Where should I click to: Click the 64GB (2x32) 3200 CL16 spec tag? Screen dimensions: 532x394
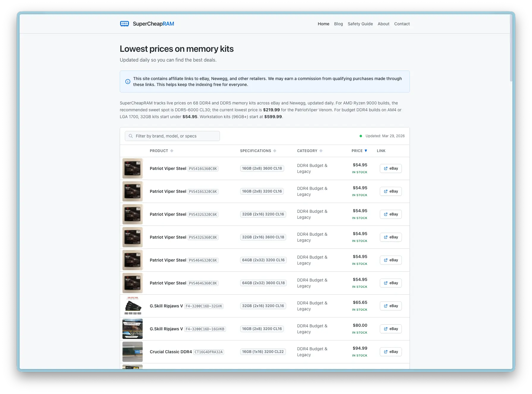[x=263, y=260]
